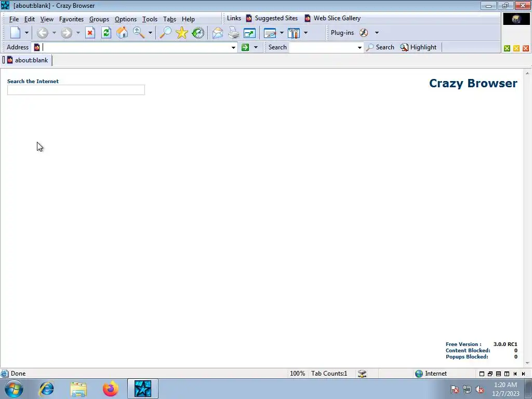Open the Tools menu

[150, 19]
